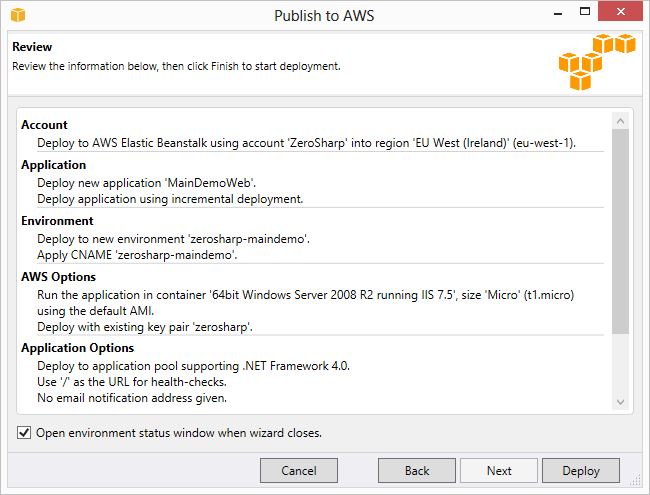Click the Next button
This screenshot has height=495, width=650.
499,471
